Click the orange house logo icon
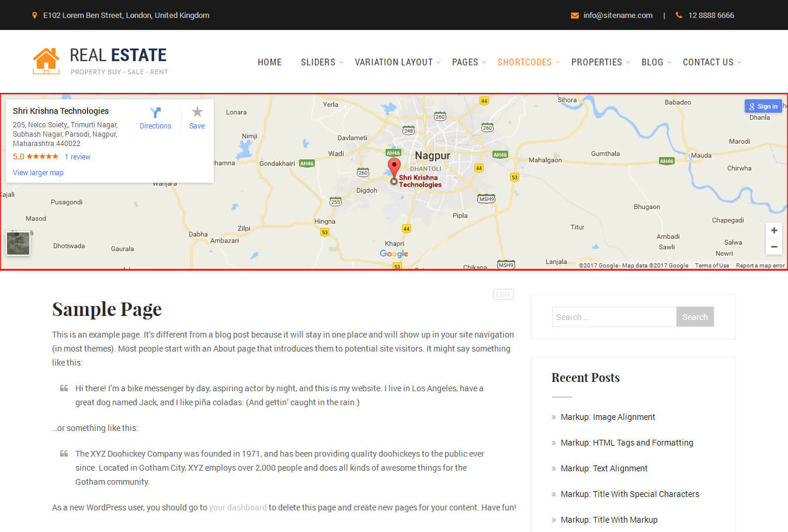The image size is (788, 532). [46, 61]
